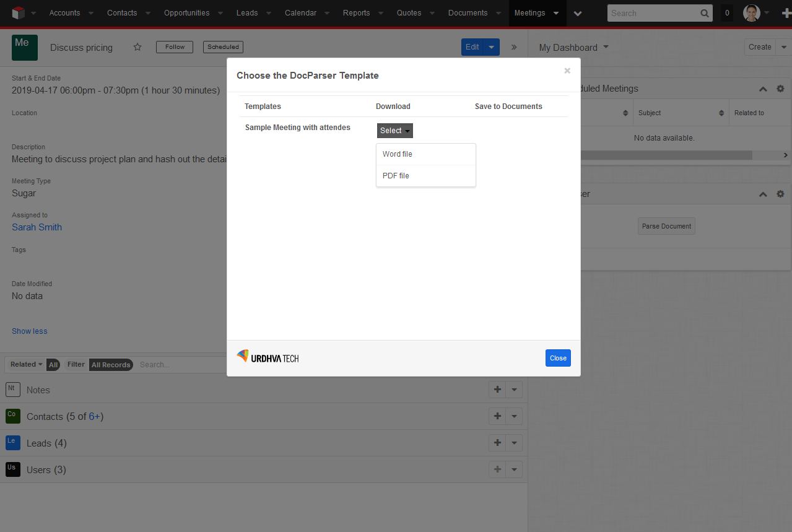The height and width of the screenshot is (532, 792).
Task: Click the star icon to favorite Discuss pricing
Action: (x=137, y=47)
